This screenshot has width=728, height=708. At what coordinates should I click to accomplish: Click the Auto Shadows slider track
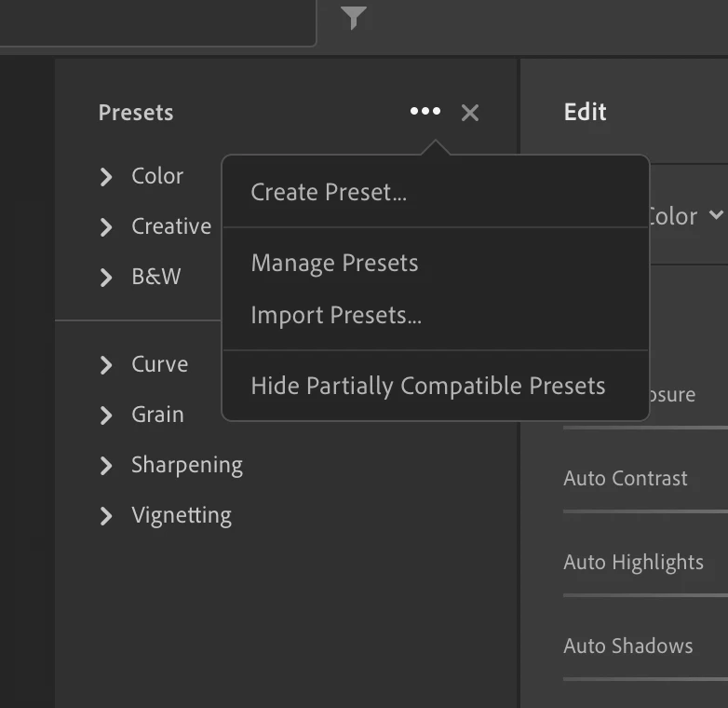[645, 679]
